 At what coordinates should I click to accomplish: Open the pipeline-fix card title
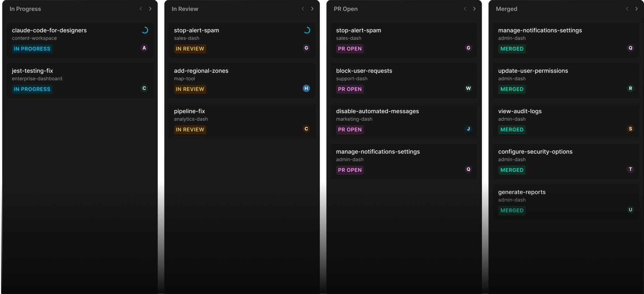[x=190, y=111]
